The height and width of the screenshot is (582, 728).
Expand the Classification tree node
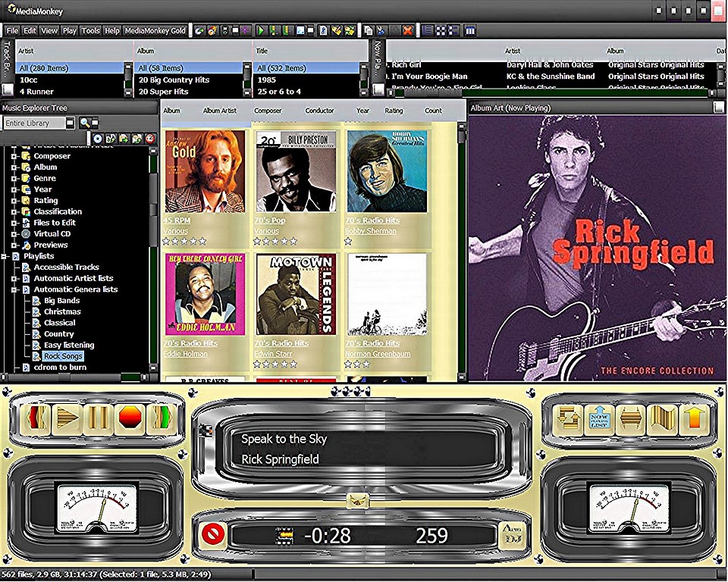(x=14, y=212)
